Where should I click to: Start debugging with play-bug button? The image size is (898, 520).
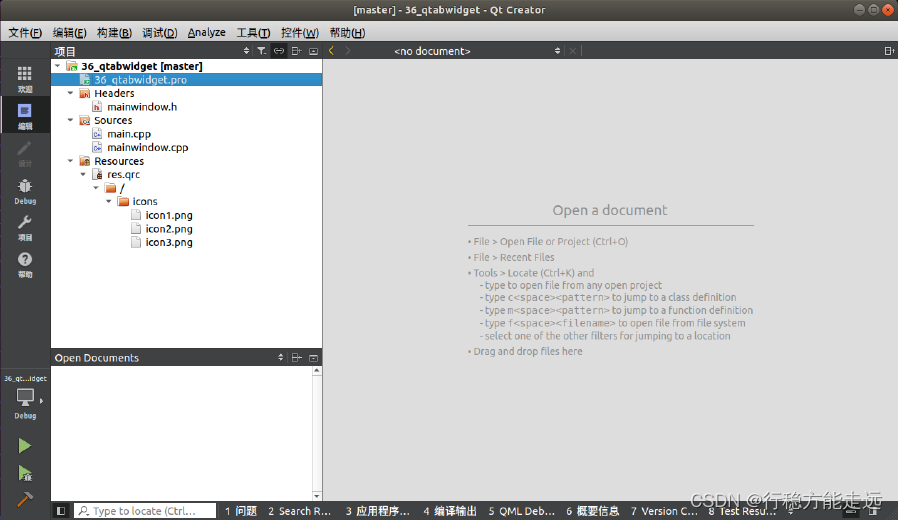(24, 473)
